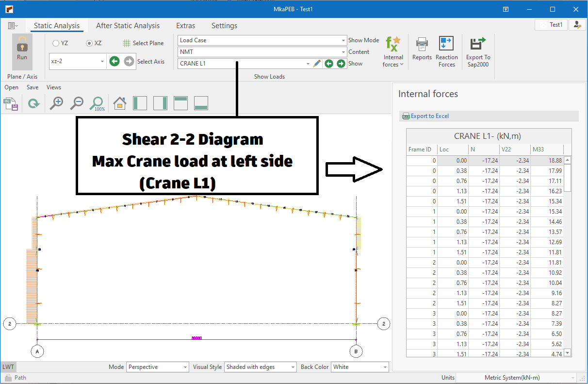Click the Select Plane button

pyautogui.click(x=143, y=43)
